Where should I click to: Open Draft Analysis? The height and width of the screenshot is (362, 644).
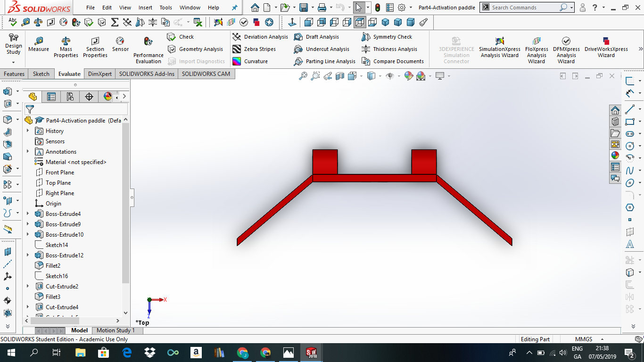click(316, 37)
